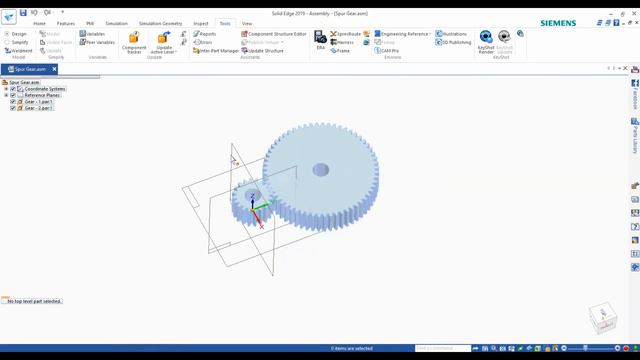Image resolution: width=640 pixels, height=360 pixels.
Task: Open Illustrations
Action: (451, 34)
